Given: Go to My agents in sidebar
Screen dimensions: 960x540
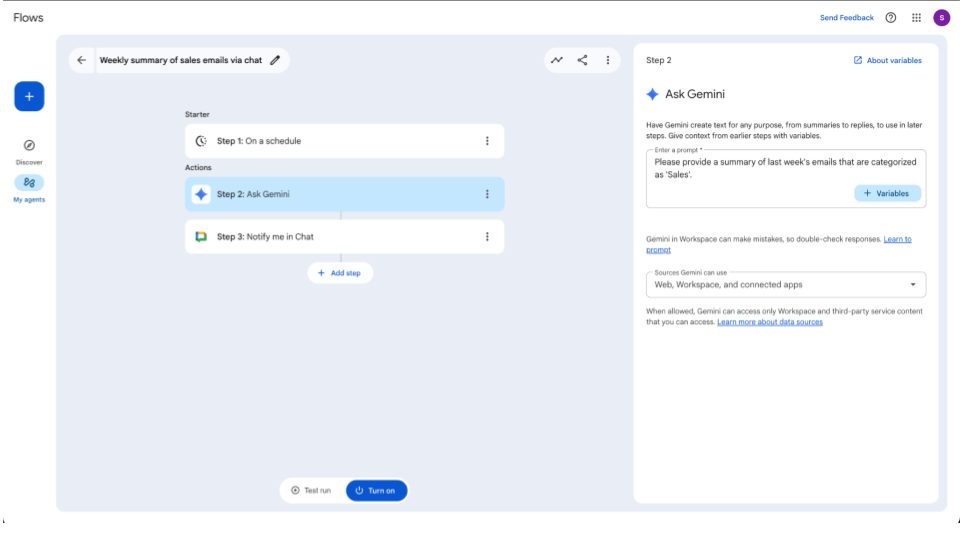Looking at the screenshot, I should [x=29, y=183].
